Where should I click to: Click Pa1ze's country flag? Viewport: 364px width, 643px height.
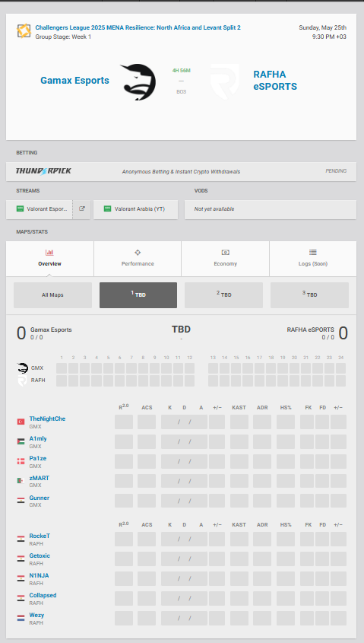21,461
